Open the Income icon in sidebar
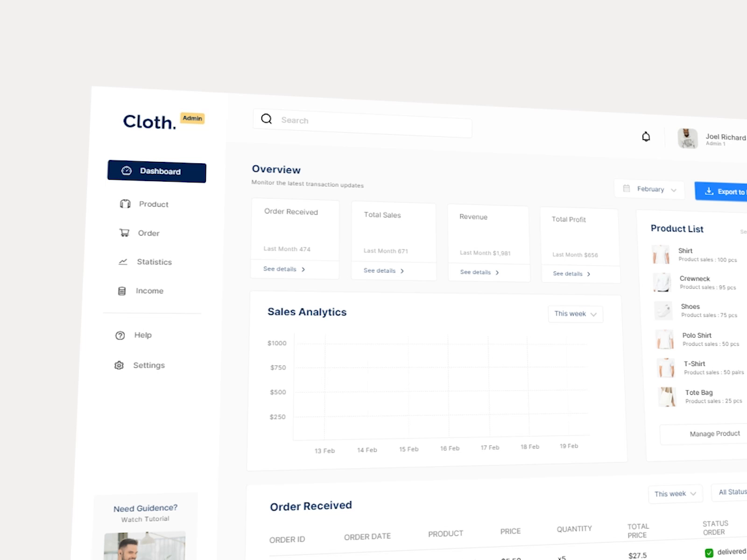747x560 pixels. click(x=122, y=290)
